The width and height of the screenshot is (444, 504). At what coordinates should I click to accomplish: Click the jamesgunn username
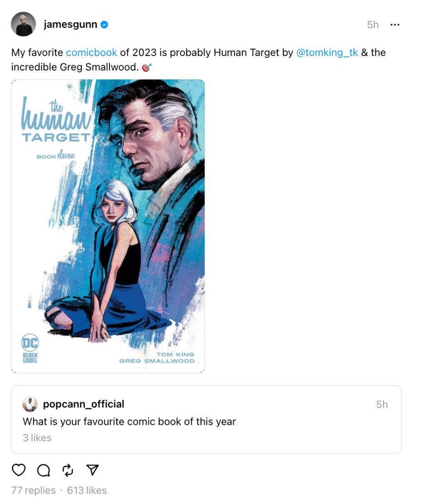[70, 25]
